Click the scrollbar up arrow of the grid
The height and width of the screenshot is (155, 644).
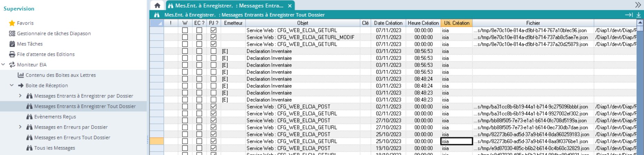(x=640, y=23)
